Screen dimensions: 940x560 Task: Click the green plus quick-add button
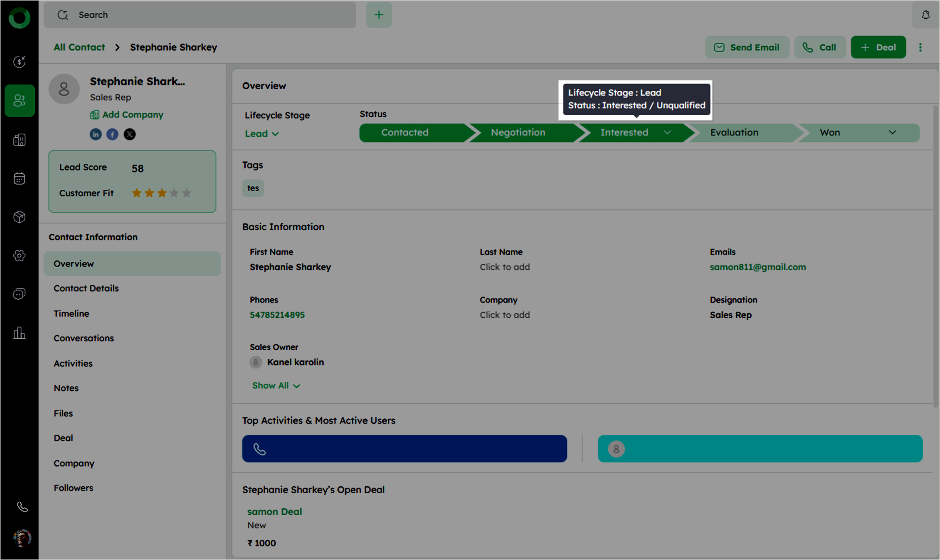tap(379, 15)
